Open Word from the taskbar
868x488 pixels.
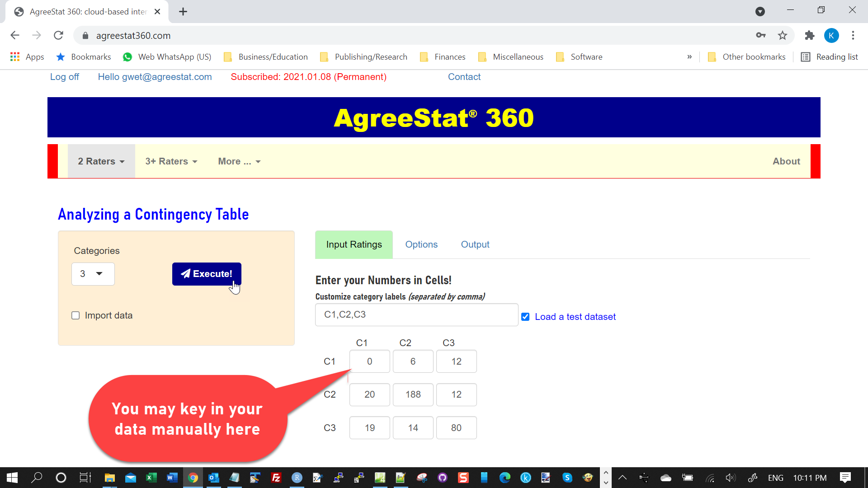(x=172, y=478)
